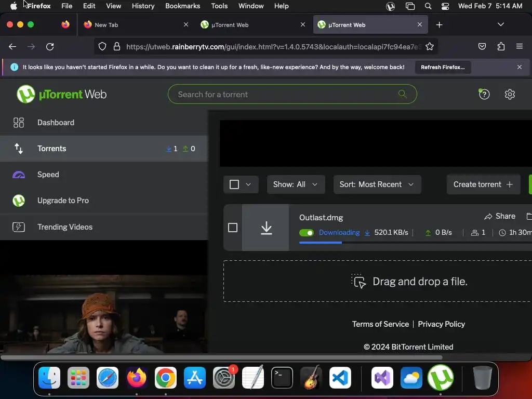532x399 pixels.
Task: Open the Tools menu
Action: (x=219, y=6)
